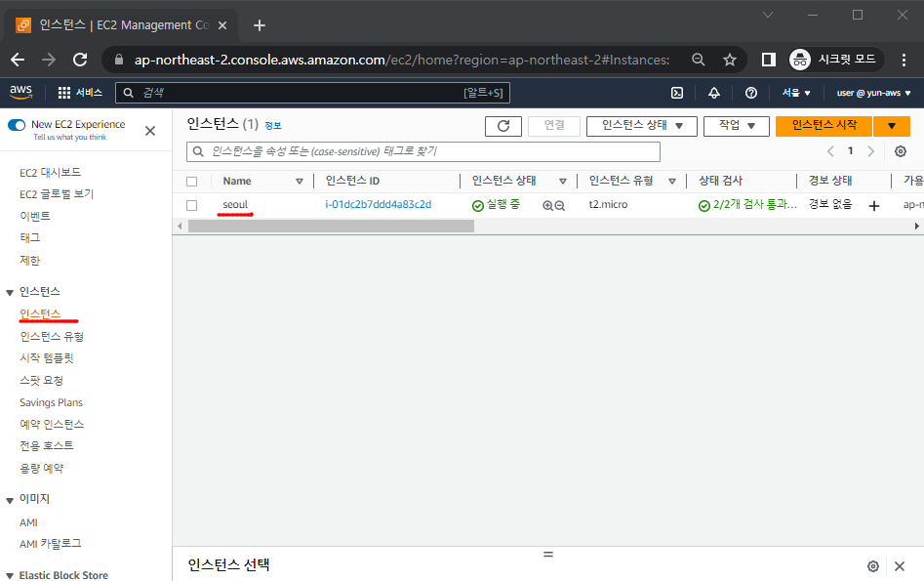Open EC2 대시보드 in sidebar
Image resolution: width=924 pixels, height=581 pixels.
[50, 172]
